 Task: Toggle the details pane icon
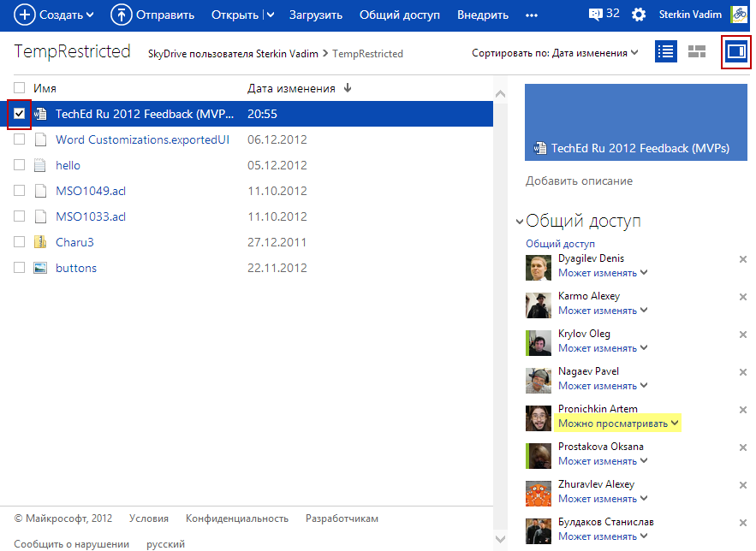(x=736, y=51)
